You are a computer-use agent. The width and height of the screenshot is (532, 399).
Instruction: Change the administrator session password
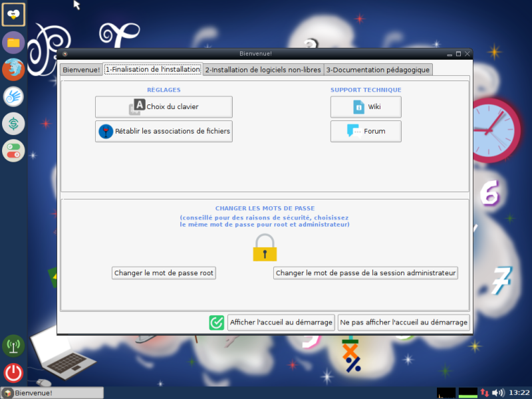366,273
